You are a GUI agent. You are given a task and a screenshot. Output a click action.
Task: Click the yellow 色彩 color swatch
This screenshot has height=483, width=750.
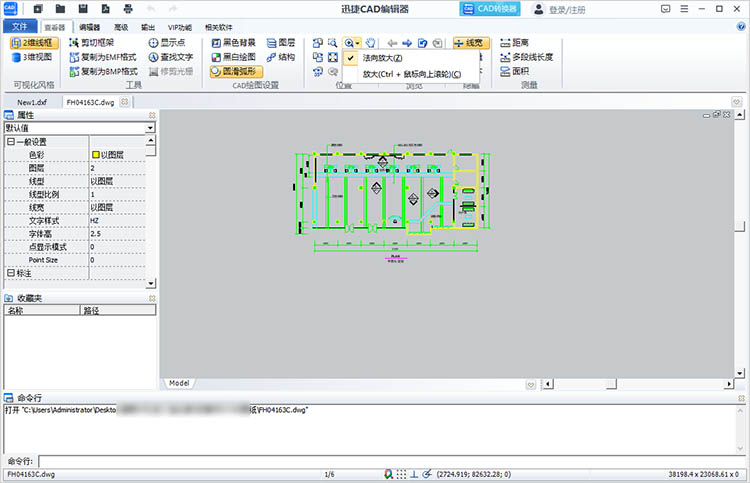click(x=95, y=155)
